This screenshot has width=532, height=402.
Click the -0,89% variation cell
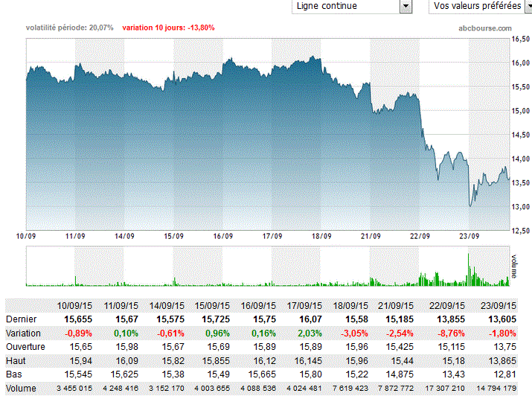coord(78,334)
